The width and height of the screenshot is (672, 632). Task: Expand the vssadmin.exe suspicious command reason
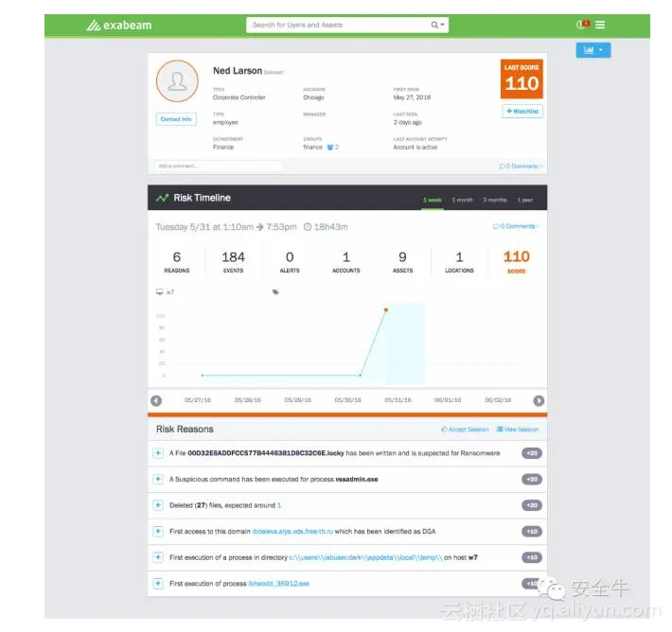coord(158,479)
